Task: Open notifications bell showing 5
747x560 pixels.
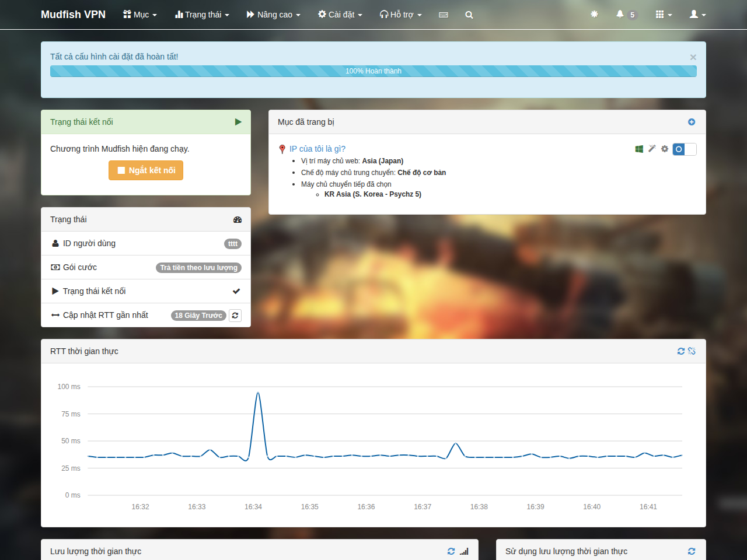Action: click(x=626, y=15)
